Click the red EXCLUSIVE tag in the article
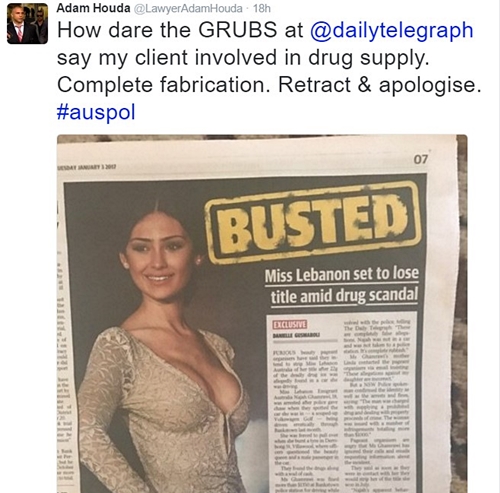500x493 pixels. pyautogui.click(x=290, y=324)
